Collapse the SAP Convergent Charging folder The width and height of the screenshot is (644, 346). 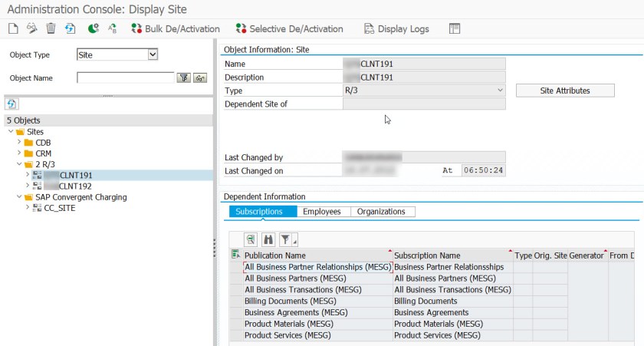(19, 197)
